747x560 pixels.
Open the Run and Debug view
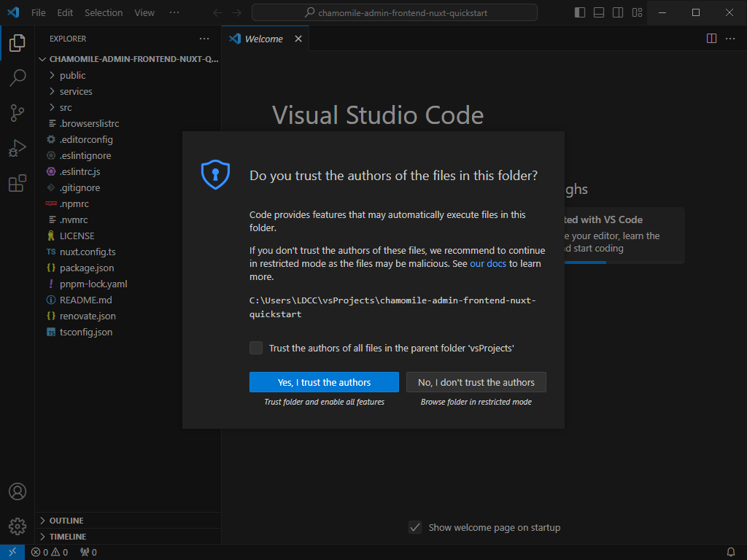18,148
